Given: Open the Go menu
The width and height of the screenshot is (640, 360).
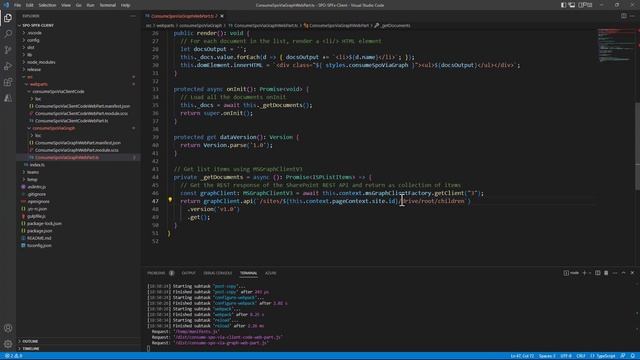Looking at the screenshot, I should [x=78, y=5].
